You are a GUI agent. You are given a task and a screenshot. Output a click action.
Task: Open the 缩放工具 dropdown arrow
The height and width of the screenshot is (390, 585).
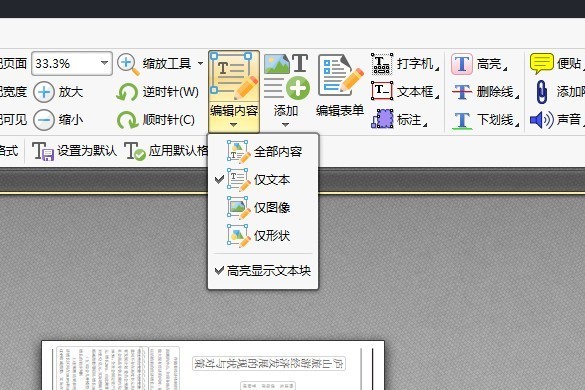[200, 63]
